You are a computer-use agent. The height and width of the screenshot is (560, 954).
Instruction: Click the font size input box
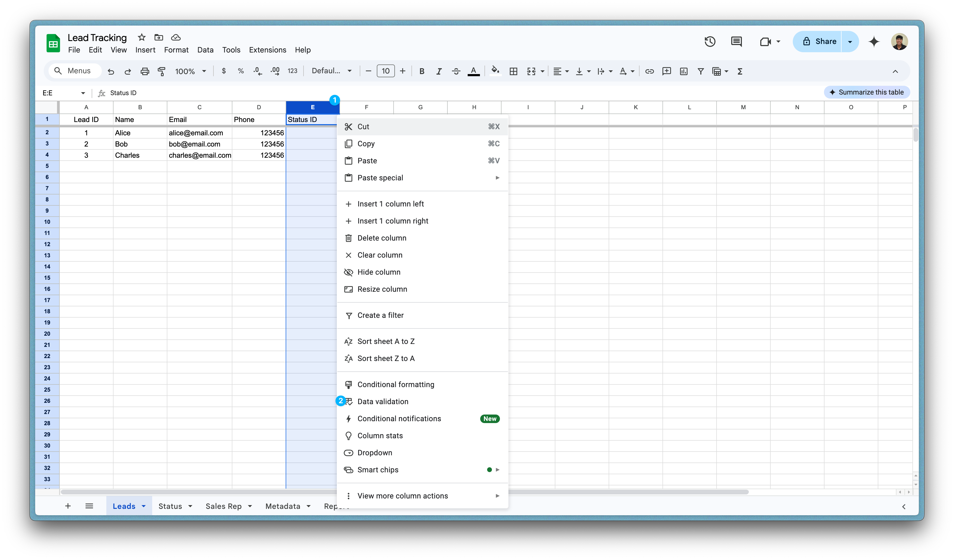pyautogui.click(x=385, y=71)
